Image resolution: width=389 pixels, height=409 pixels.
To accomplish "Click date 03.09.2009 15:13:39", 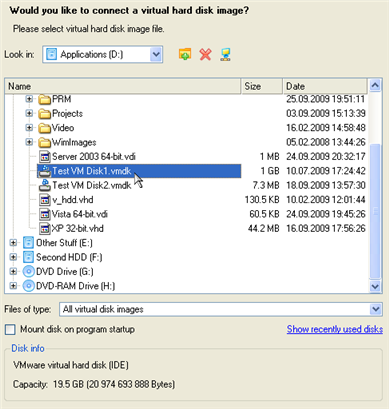I will (x=326, y=114).
